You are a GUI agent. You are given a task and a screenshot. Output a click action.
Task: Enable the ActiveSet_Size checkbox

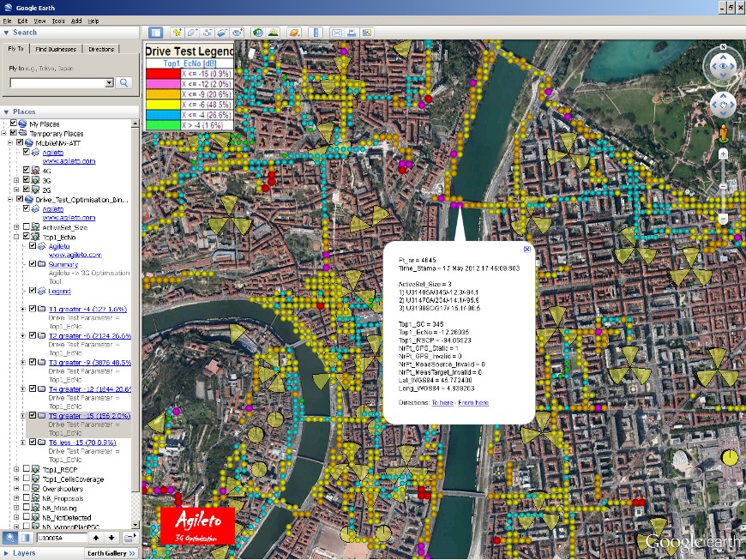coord(27,227)
